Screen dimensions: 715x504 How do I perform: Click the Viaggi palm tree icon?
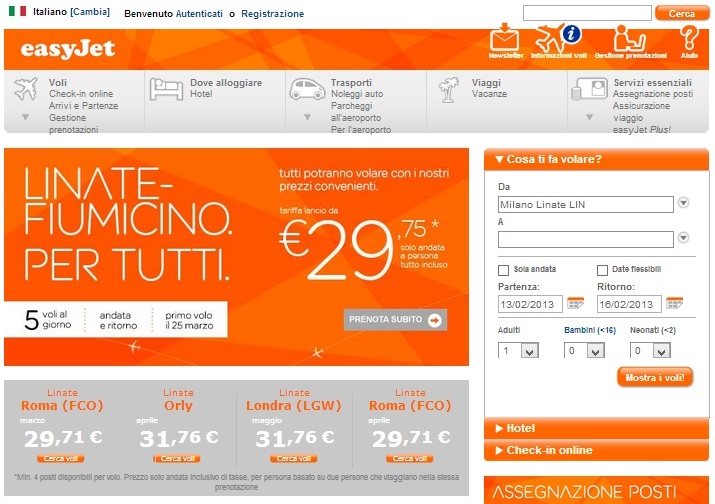click(x=449, y=89)
